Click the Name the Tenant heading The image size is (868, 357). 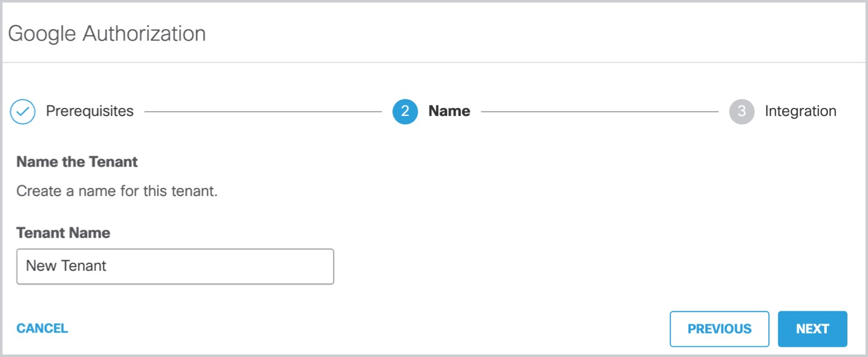pyautogui.click(x=77, y=162)
